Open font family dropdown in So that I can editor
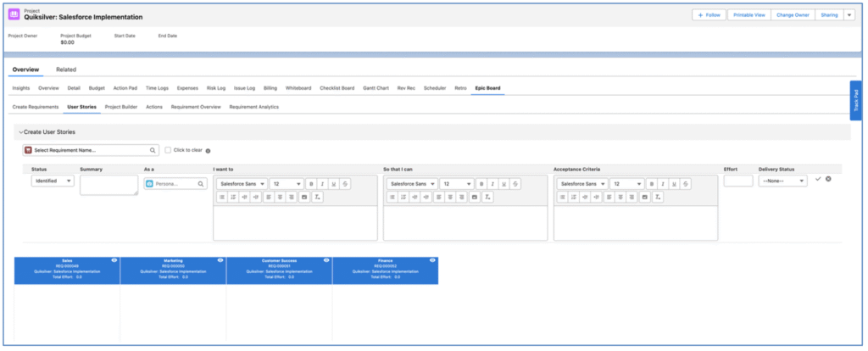Viewport: 868px width, 351px height. click(413, 184)
